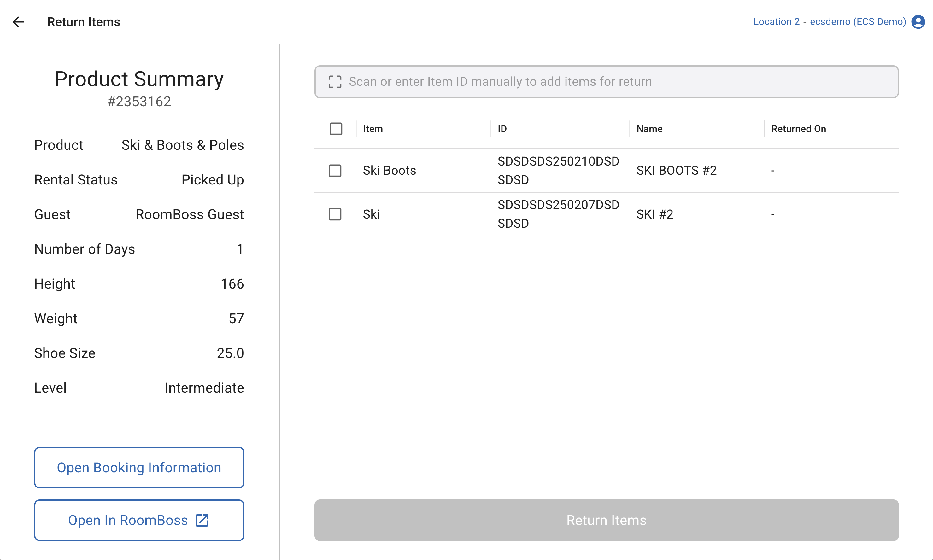Click the external link icon beside RoomBoss
This screenshot has height=560, width=933.
(x=202, y=520)
